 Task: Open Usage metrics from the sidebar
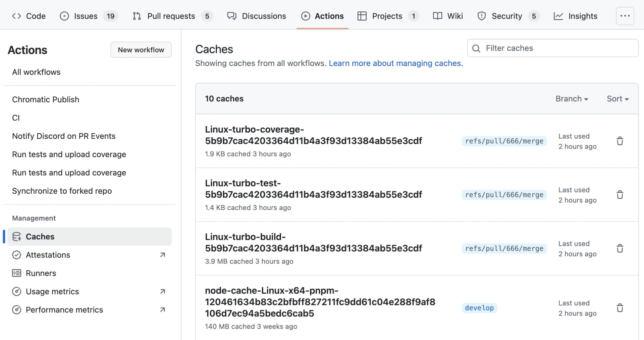tap(52, 291)
